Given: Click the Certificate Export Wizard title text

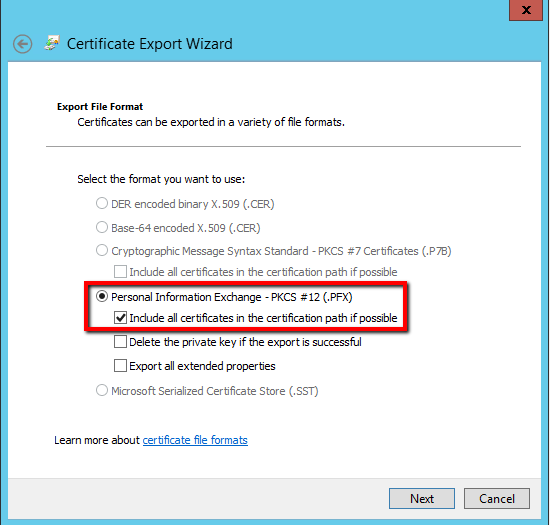Looking at the screenshot, I should [150, 44].
